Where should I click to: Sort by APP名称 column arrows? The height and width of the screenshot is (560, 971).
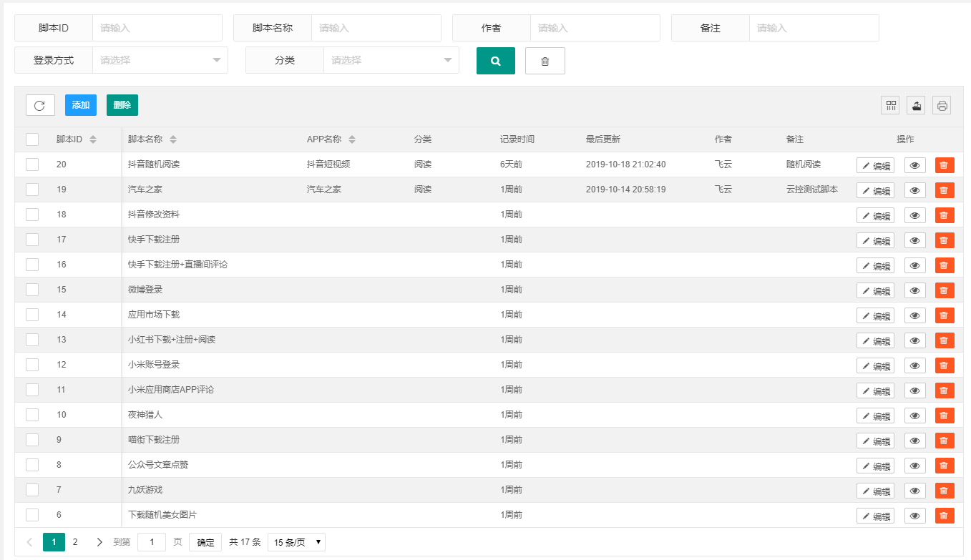[x=352, y=139]
